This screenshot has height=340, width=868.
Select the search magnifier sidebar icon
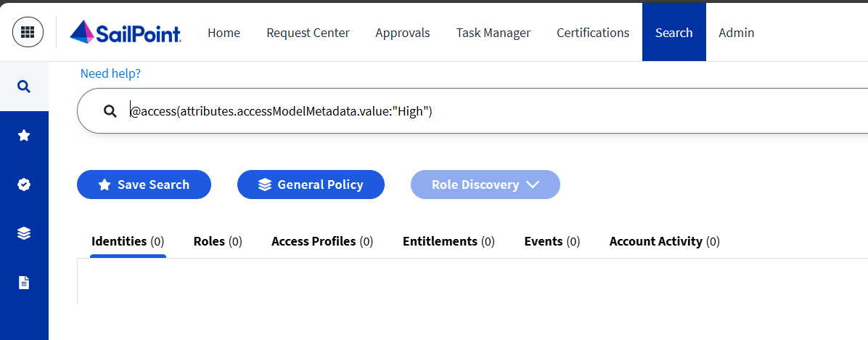pyautogui.click(x=24, y=87)
